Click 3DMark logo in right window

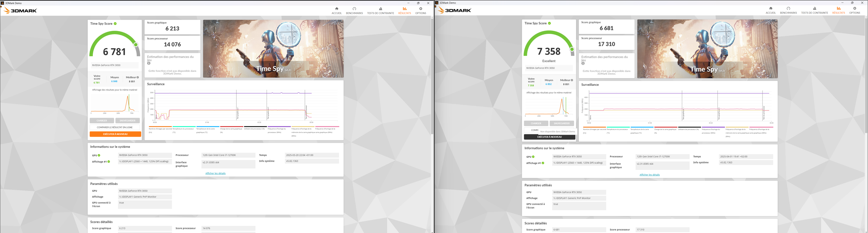(x=454, y=11)
